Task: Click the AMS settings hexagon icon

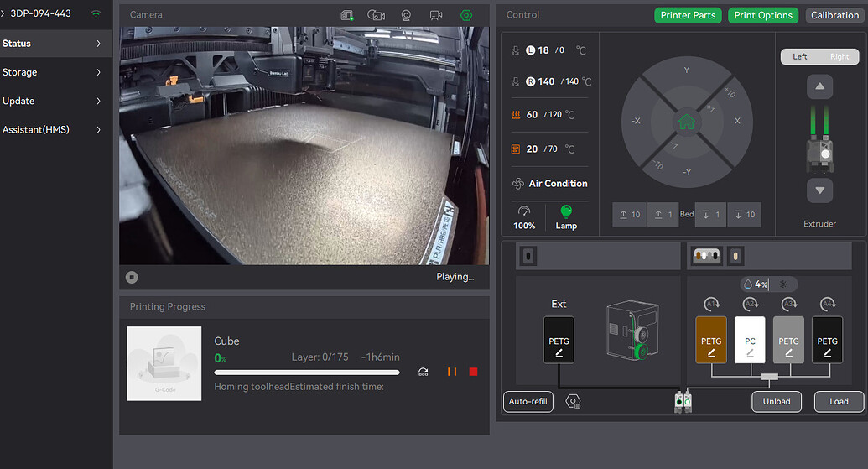Action: (573, 401)
